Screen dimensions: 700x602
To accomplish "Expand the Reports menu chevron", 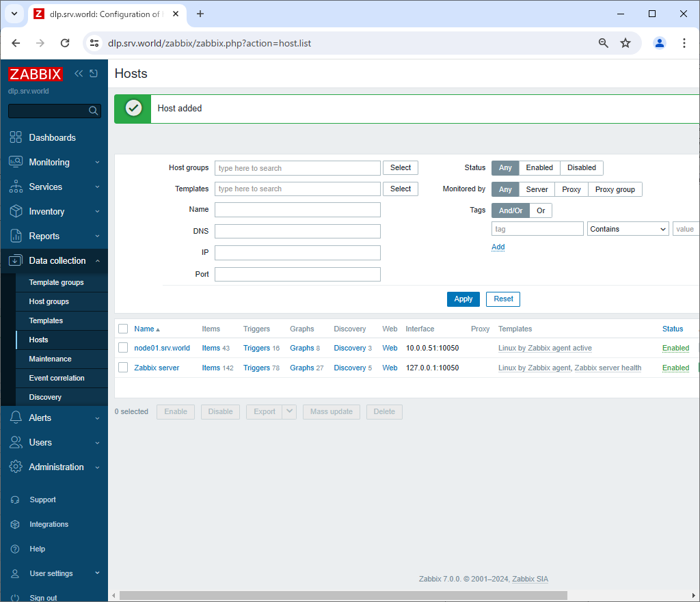I will point(97,236).
